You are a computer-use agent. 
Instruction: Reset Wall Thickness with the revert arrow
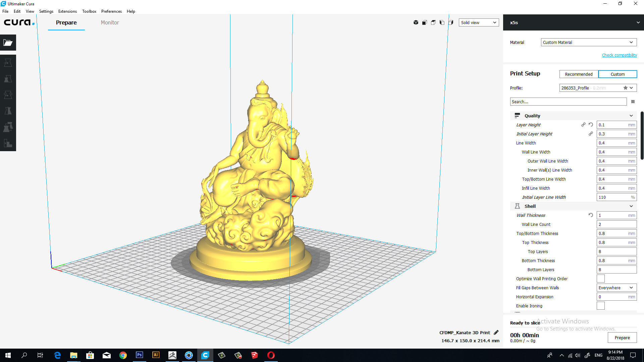click(x=591, y=215)
